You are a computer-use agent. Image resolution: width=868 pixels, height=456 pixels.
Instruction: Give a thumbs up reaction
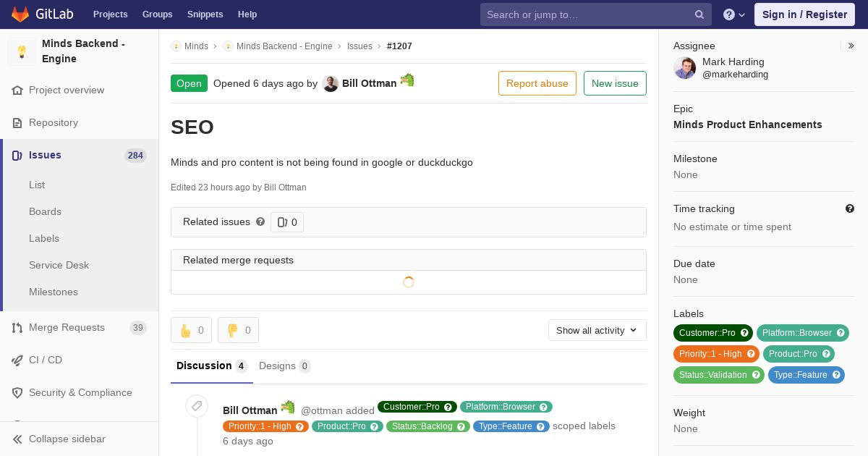pyautogui.click(x=192, y=330)
